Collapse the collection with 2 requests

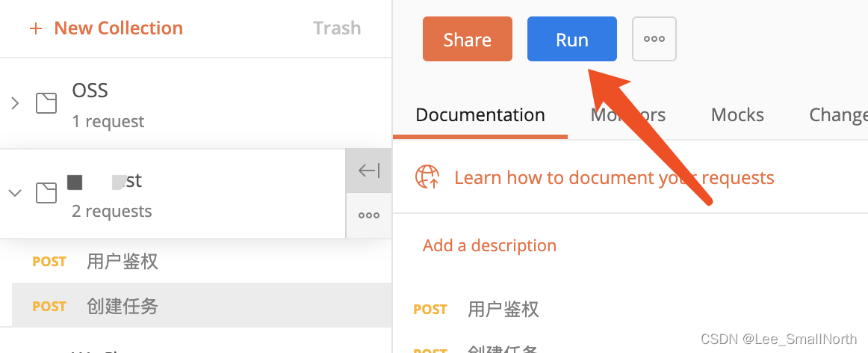(x=15, y=193)
